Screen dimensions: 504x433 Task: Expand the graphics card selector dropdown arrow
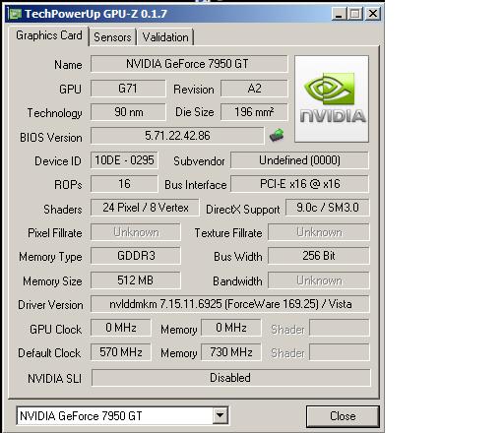point(220,416)
